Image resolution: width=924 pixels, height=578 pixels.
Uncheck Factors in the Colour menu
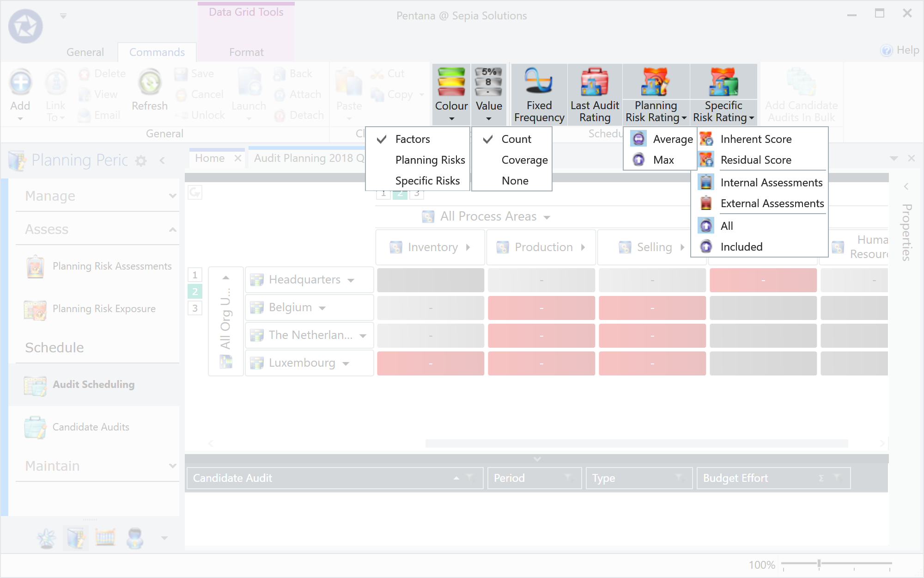[x=412, y=139]
